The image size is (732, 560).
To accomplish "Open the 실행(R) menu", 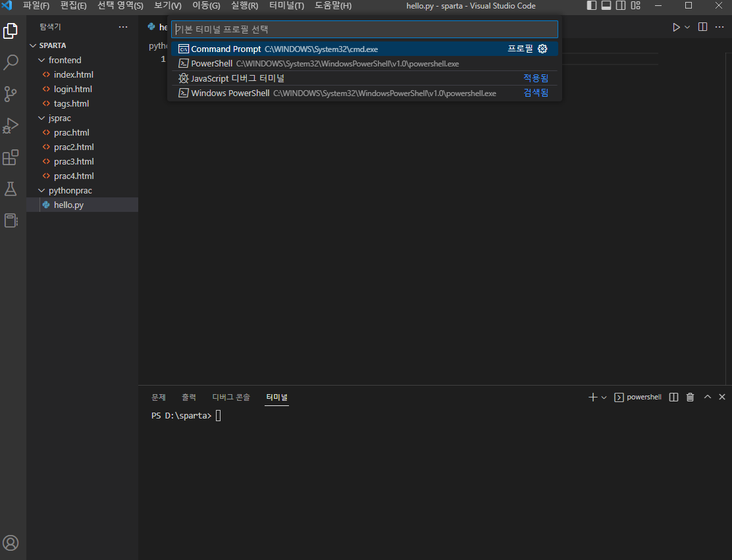I will 244,6.
